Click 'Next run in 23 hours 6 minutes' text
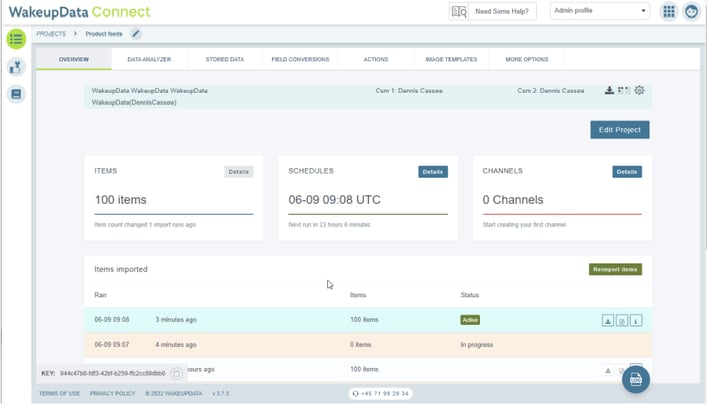Screen dimensions: 707x405 (x=329, y=225)
